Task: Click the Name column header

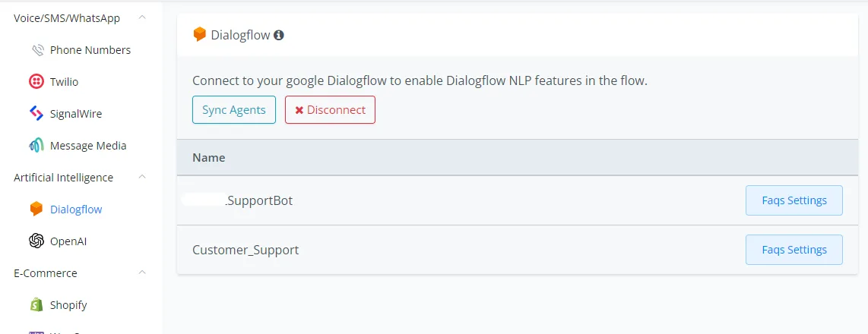Action: pos(209,158)
